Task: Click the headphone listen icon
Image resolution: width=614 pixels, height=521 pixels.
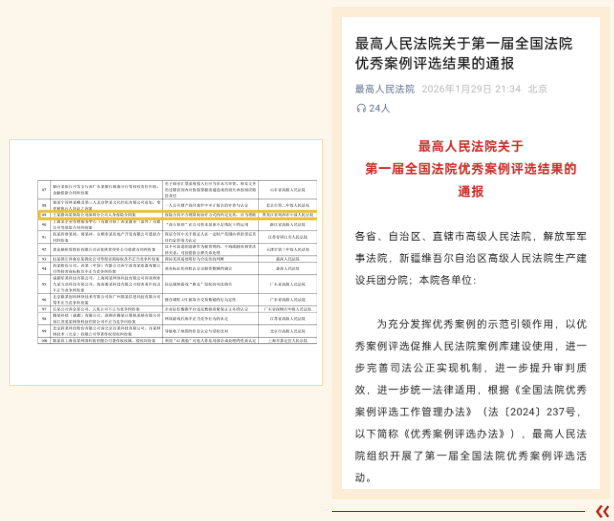Action: point(362,108)
